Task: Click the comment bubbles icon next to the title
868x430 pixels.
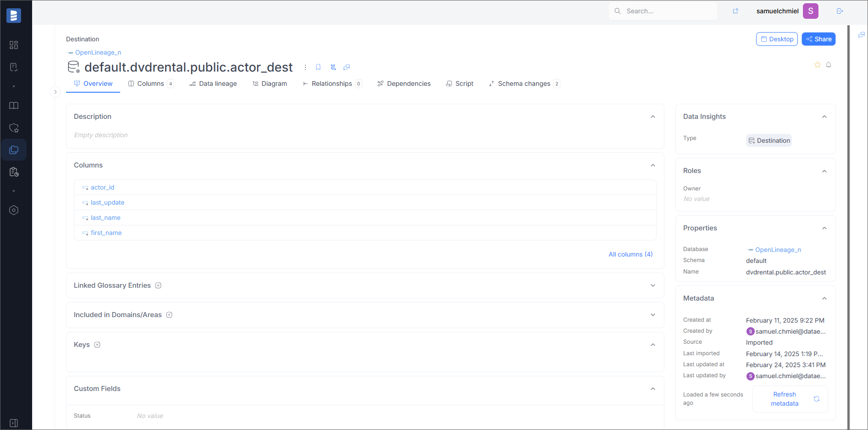Action: point(347,67)
